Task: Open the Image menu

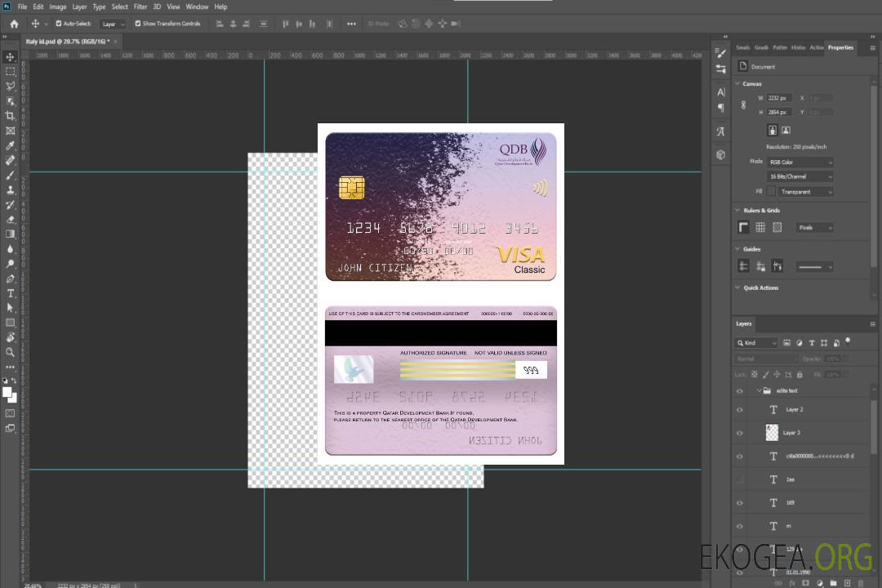Action: 57,7
